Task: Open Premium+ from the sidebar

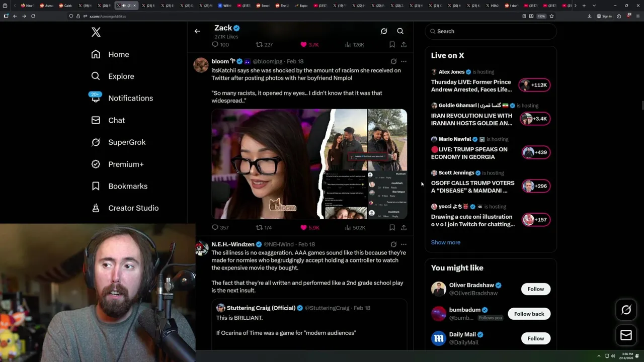Action: coord(118,164)
